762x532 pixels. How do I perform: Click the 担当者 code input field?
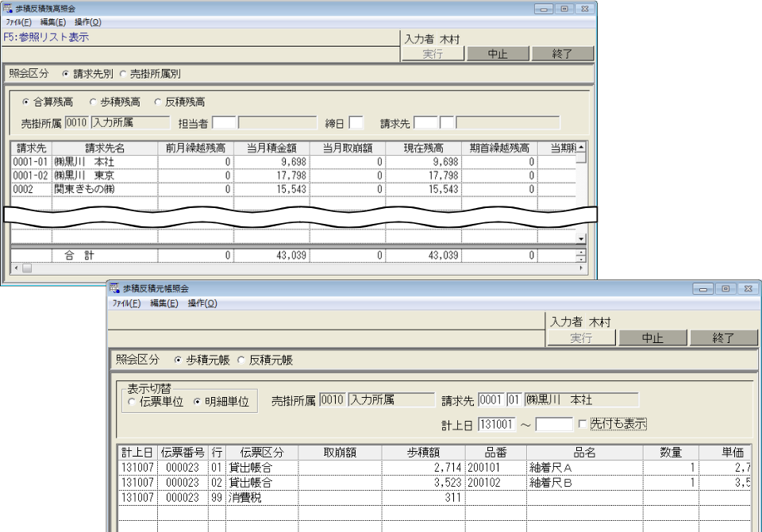(x=224, y=123)
